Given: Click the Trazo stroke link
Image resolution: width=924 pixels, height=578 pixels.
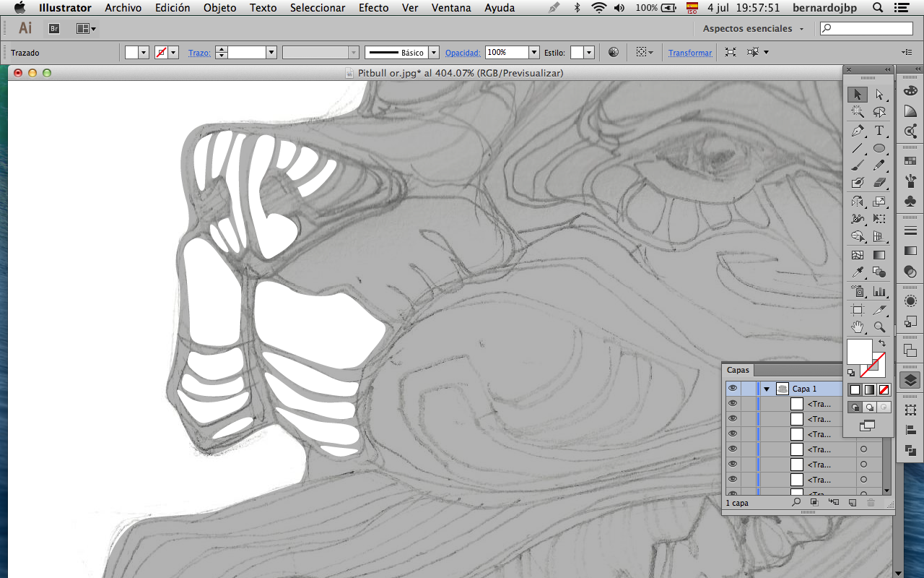Looking at the screenshot, I should 199,53.
